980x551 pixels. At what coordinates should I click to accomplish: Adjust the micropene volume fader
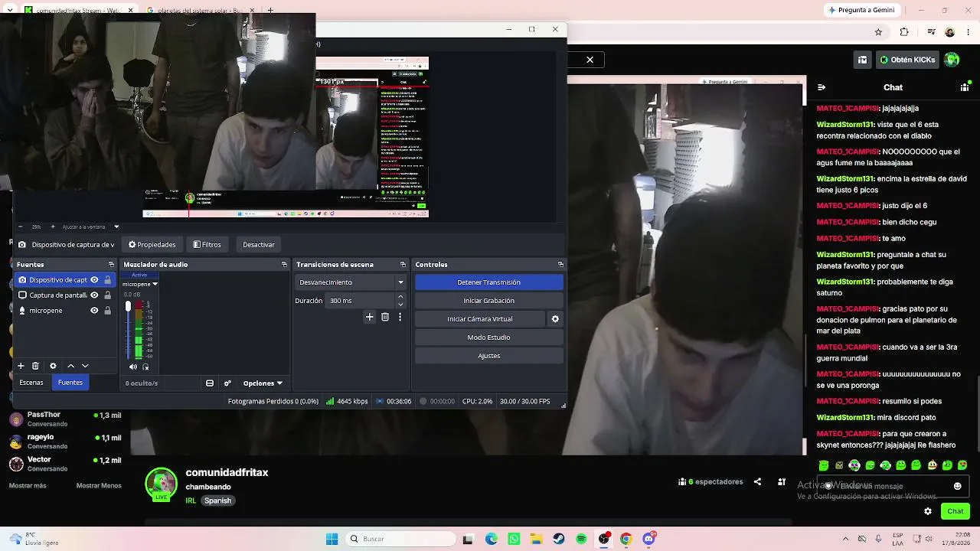point(128,307)
